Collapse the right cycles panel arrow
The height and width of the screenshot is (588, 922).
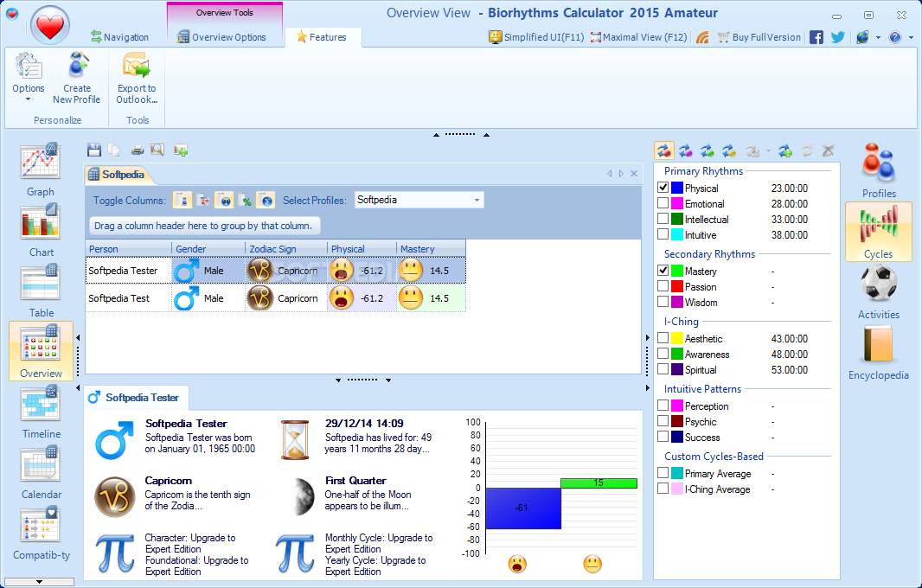coord(648,338)
